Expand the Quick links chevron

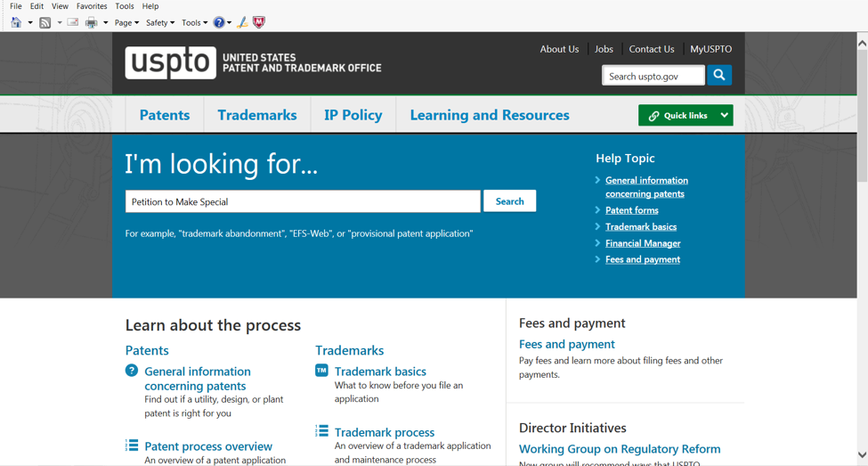724,115
